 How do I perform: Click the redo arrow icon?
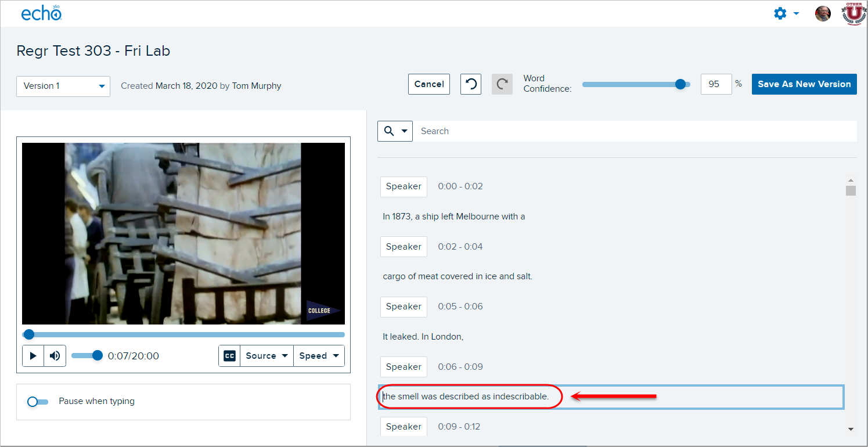[502, 84]
